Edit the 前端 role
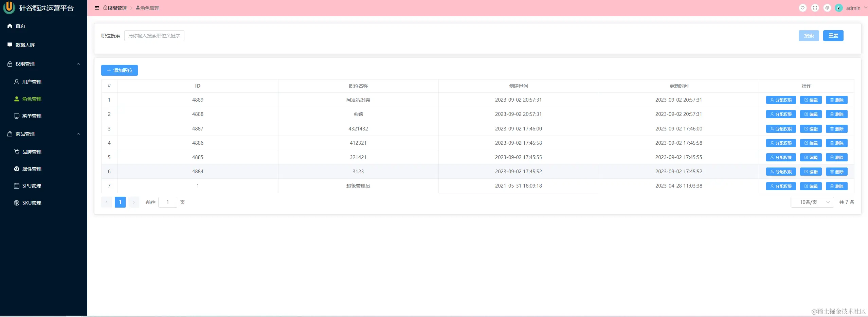Viewport: 868px width, 317px height. tap(811, 114)
